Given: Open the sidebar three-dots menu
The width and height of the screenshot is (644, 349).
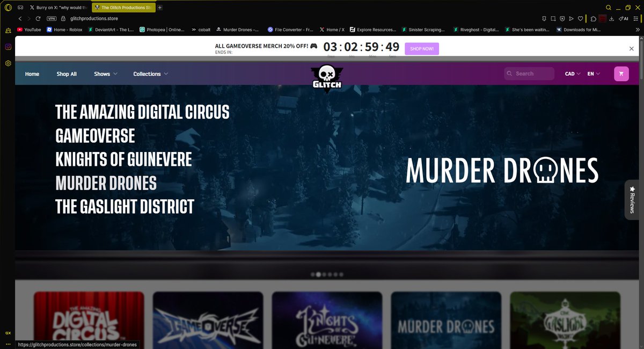Looking at the screenshot, I should click(8, 344).
